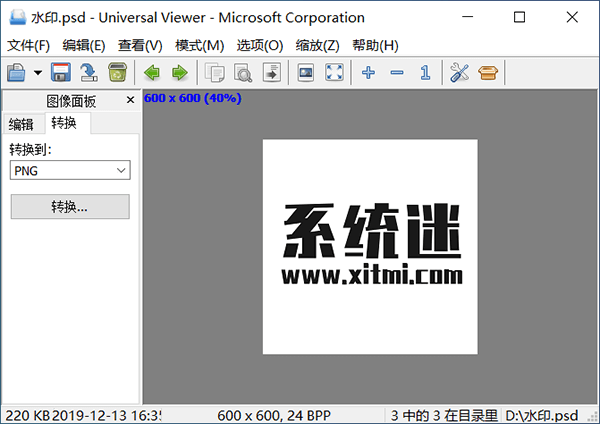Expand the open file dropdown arrow
Image resolution: width=600 pixels, height=424 pixels.
tap(38, 72)
